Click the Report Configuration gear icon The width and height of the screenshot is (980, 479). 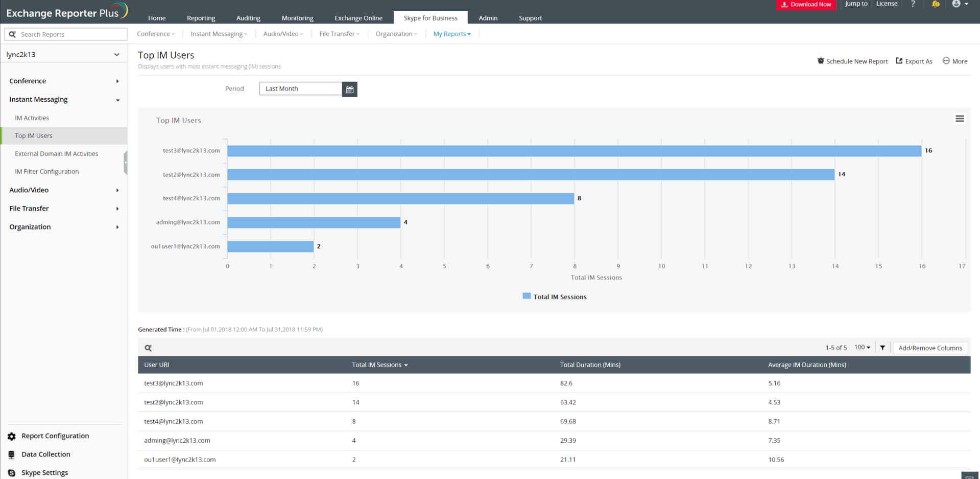coord(12,436)
